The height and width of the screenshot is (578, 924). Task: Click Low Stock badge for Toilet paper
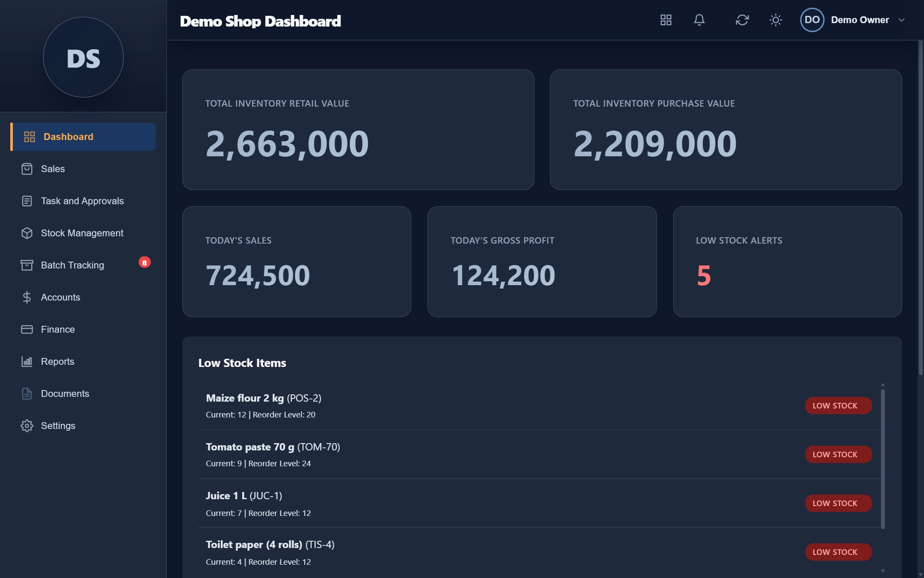tap(838, 552)
